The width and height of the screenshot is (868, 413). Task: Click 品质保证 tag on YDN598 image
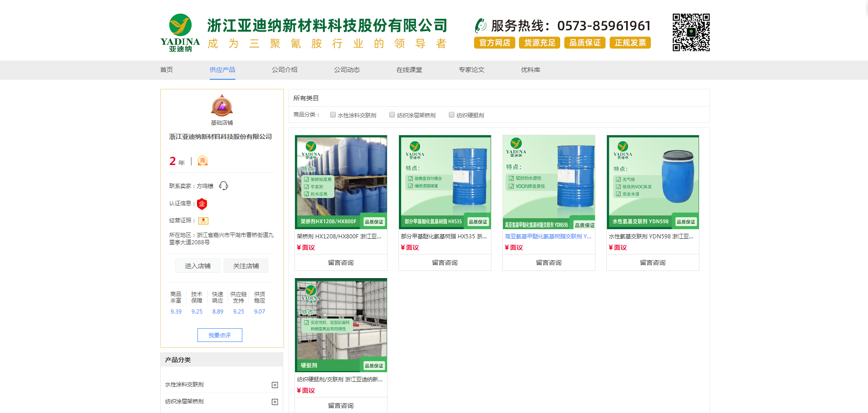point(686,222)
